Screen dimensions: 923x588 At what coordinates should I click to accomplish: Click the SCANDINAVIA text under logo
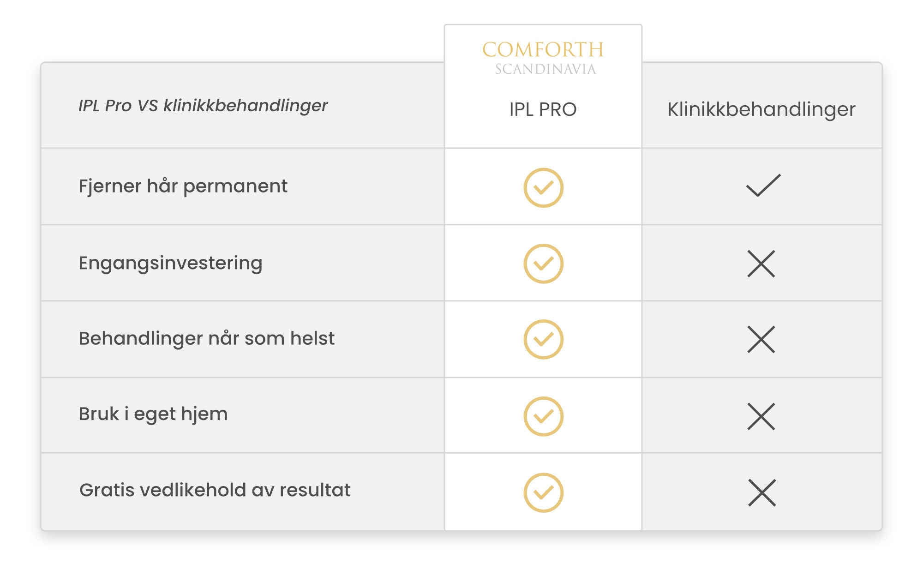[x=545, y=69]
